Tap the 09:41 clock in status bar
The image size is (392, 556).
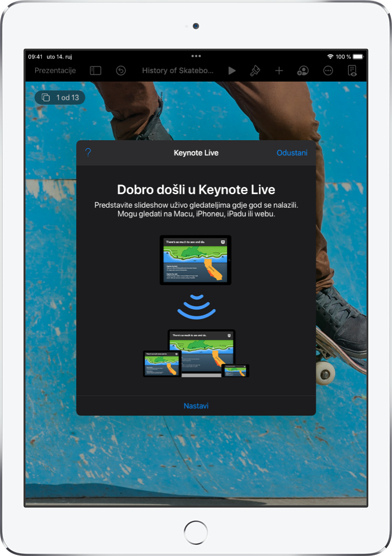pyautogui.click(x=35, y=57)
